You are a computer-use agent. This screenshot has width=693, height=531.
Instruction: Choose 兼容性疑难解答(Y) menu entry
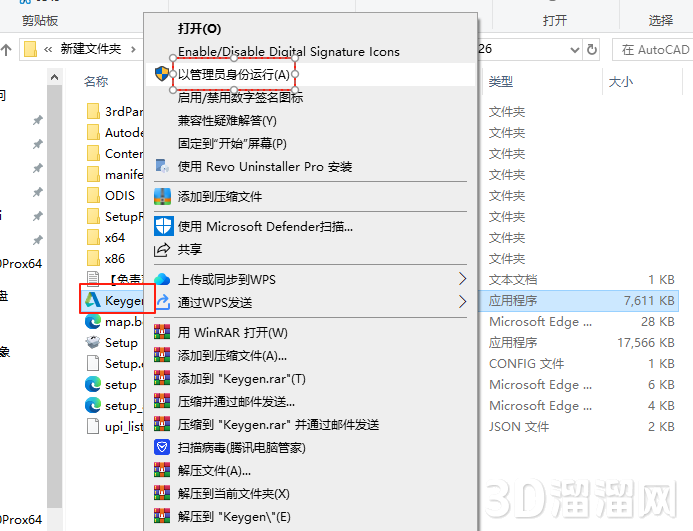point(227,120)
